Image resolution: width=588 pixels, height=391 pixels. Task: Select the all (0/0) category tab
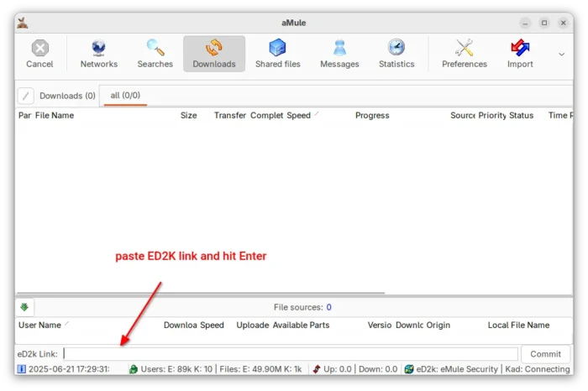click(x=125, y=96)
